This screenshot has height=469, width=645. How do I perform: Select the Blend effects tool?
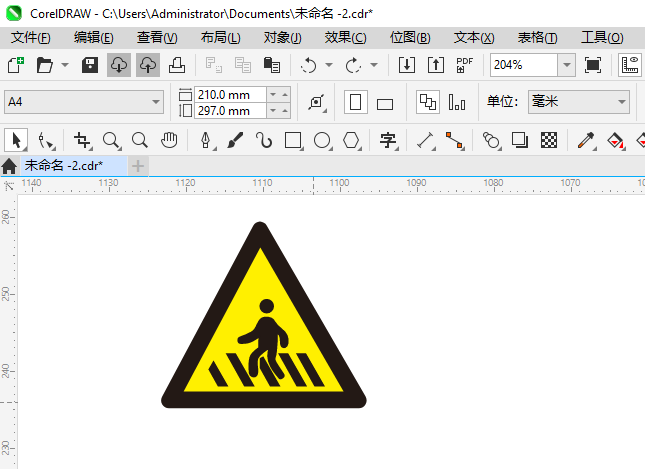491,141
